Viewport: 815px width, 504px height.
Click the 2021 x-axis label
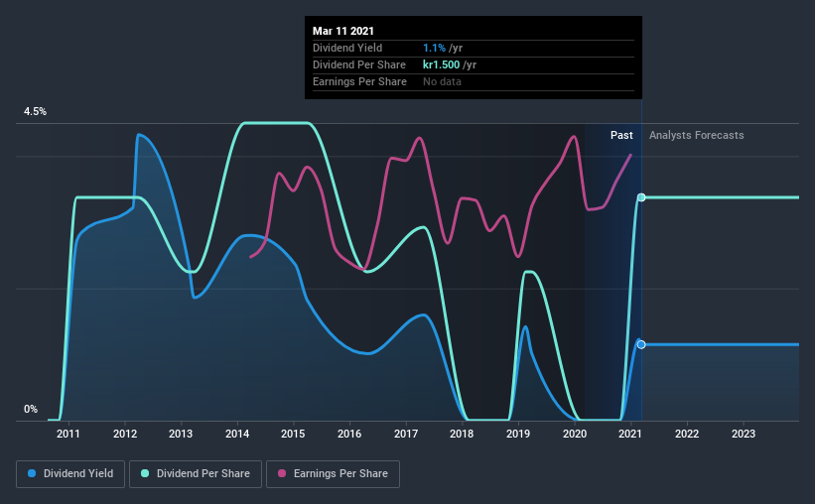pos(630,434)
